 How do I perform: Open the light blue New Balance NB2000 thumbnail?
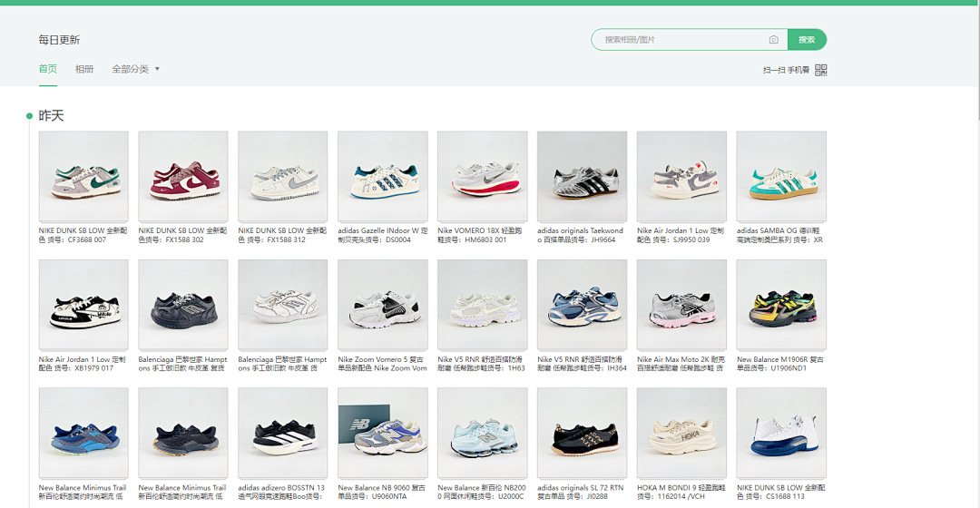coord(483,433)
